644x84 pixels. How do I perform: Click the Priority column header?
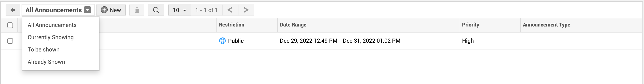pyautogui.click(x=470, y=25)
